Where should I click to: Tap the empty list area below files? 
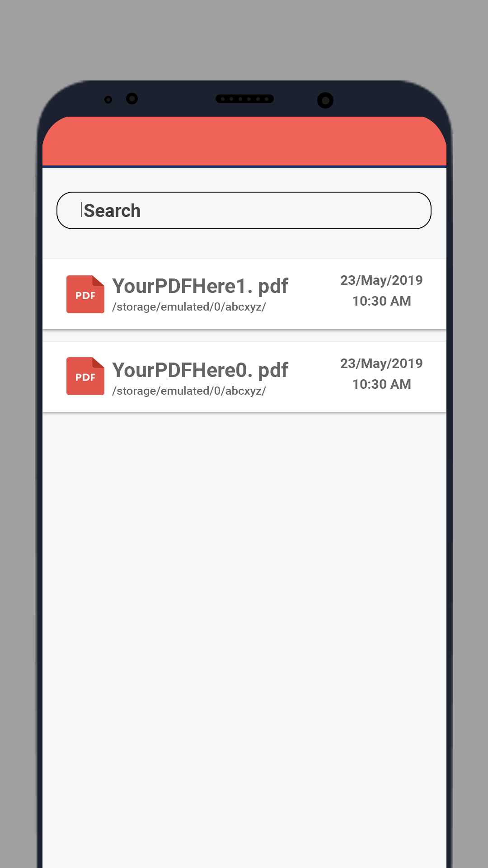point(244,640)
